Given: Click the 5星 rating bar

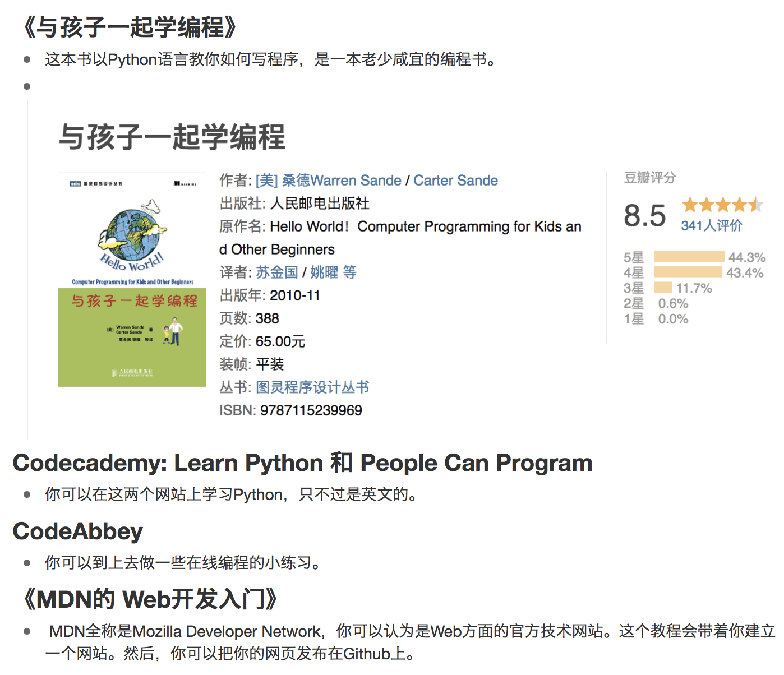Looking at the screenshot, I should [689, 257].
